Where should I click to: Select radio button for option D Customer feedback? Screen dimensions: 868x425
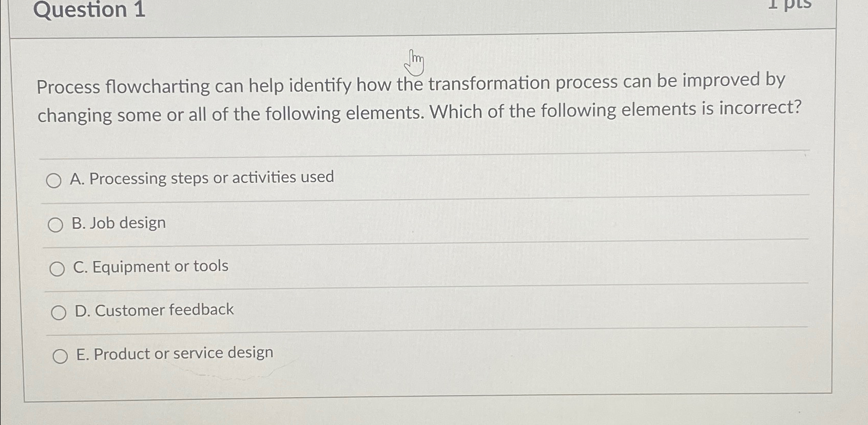[60, 312]
